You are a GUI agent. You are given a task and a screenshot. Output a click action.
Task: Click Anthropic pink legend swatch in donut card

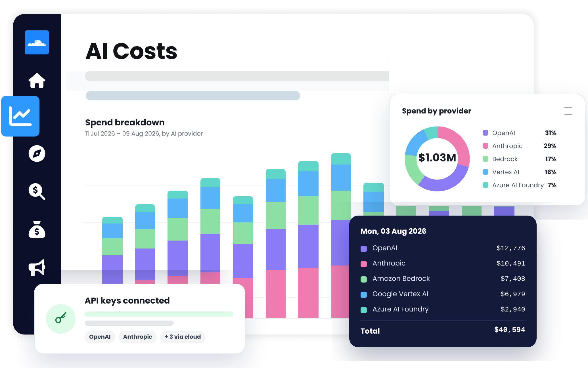486,146
